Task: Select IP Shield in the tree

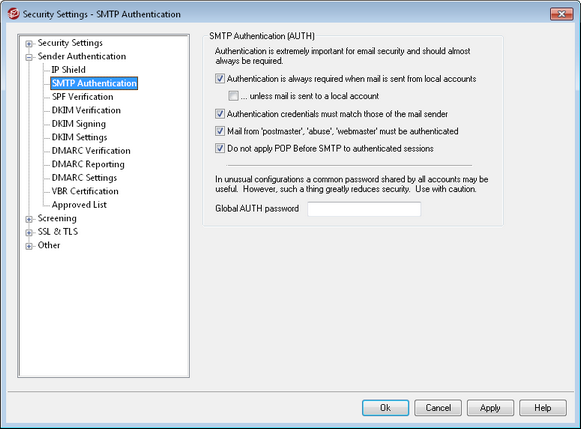Action: [68, 70]
